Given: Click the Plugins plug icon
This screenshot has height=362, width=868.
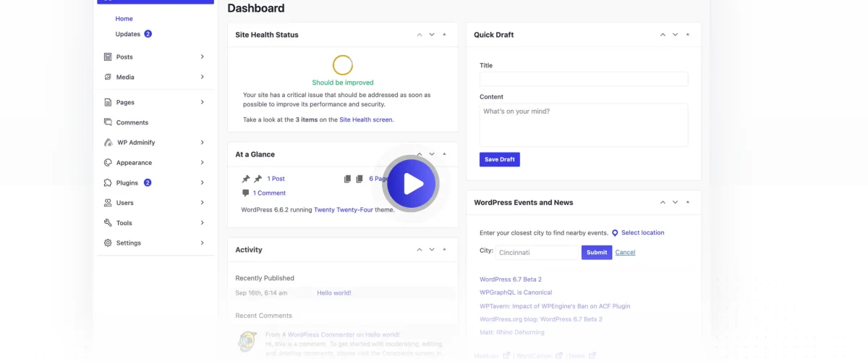Looking at the screenshot, I should pyautogui.click(x=108, y=182).
